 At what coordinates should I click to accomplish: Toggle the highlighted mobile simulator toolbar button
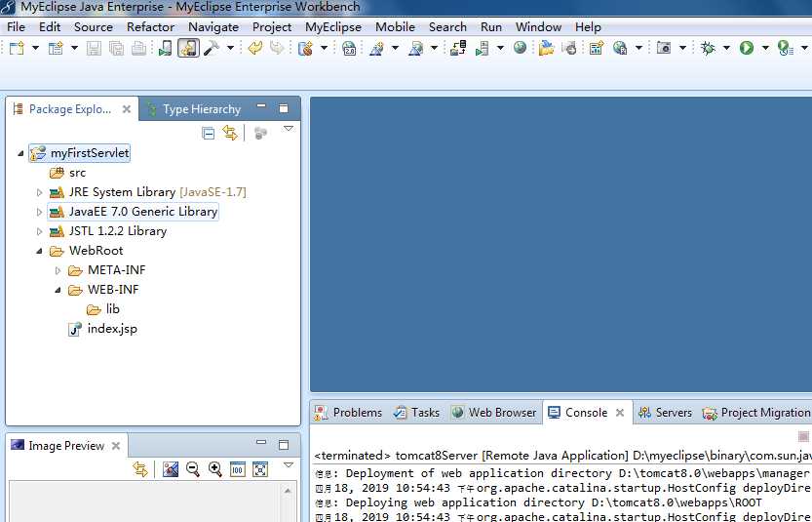coord(188,48)
